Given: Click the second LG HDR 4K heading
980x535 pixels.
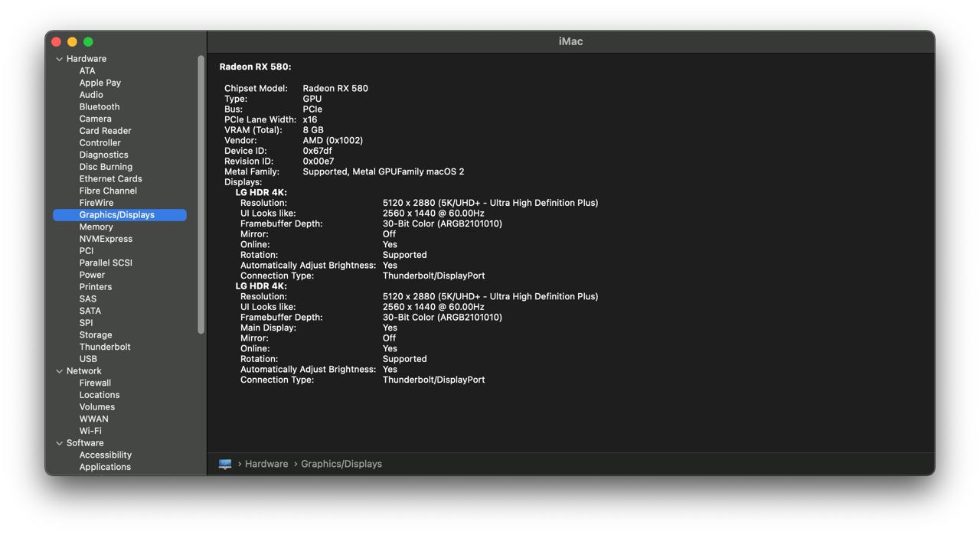Looking at the screenshot, I should (261, 286).
